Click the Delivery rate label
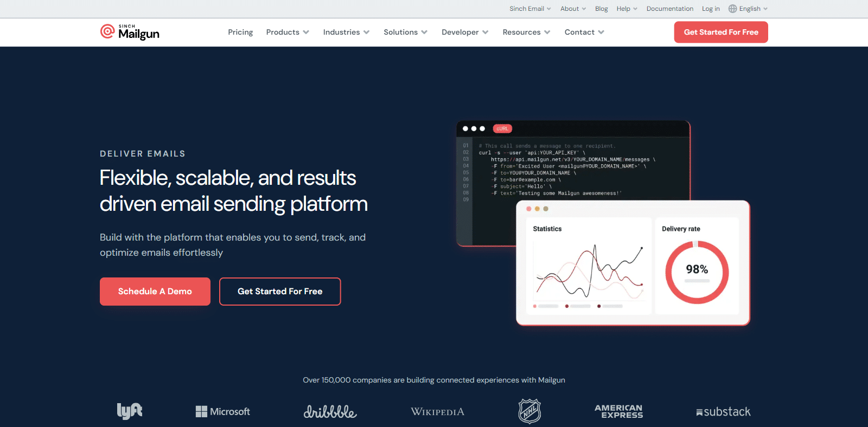Image resolution: width=868 pixels, height=427 pixels. (x=681, y=229)
